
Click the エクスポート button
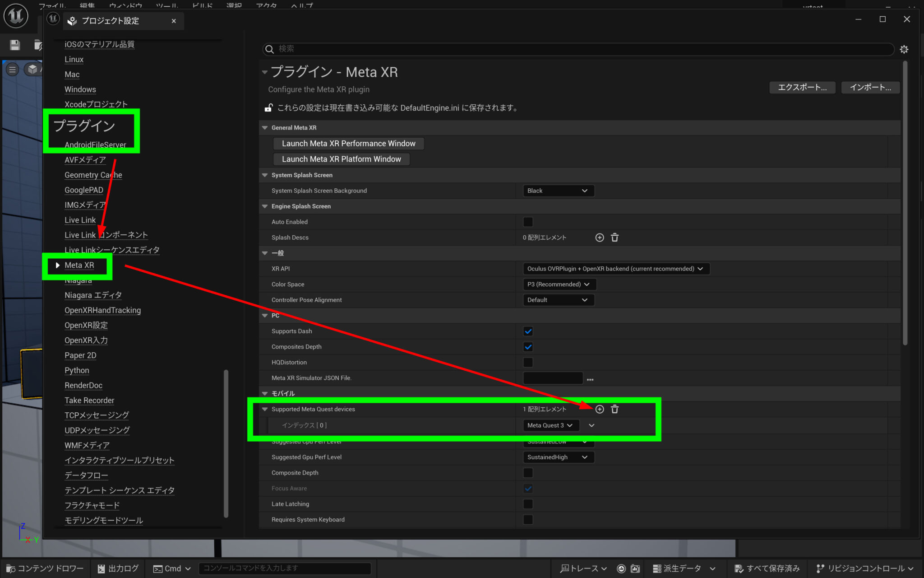(802, 87)
